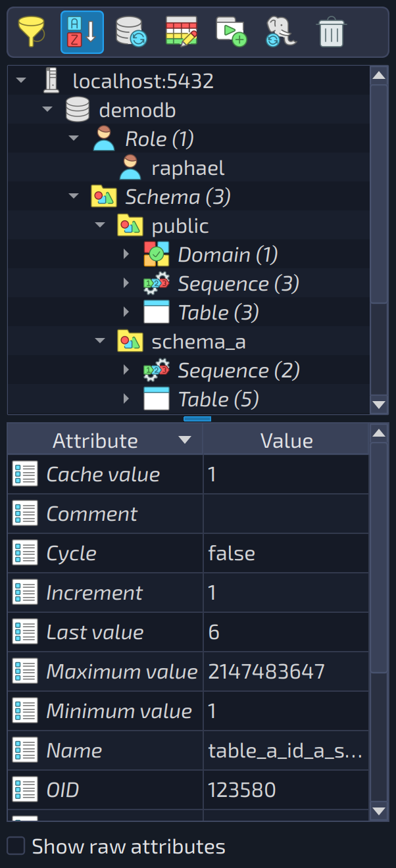Click the Maximum value row icon
396x868 pixels.
[26, 671]
